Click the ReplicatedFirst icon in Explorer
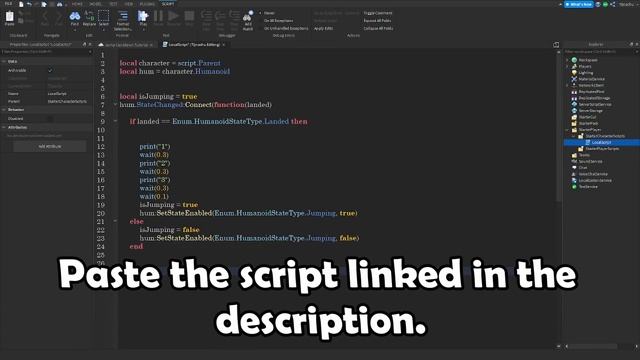The image size is (640, 360). coord(574,92)
